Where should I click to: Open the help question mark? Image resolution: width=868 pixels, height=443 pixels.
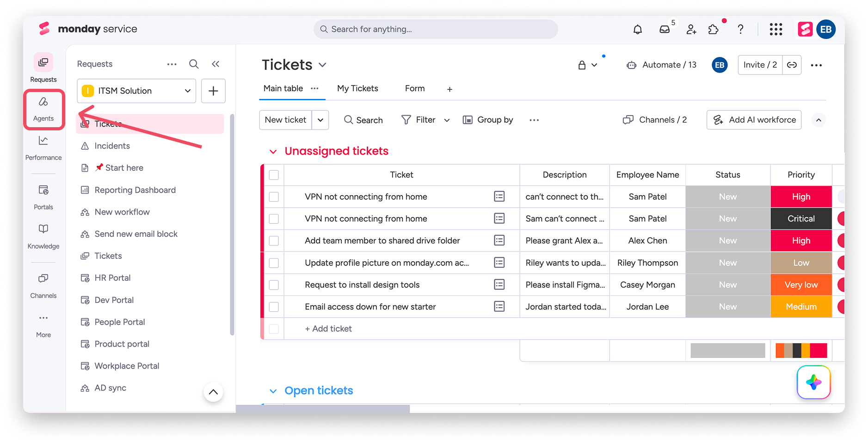pos(740,30)
